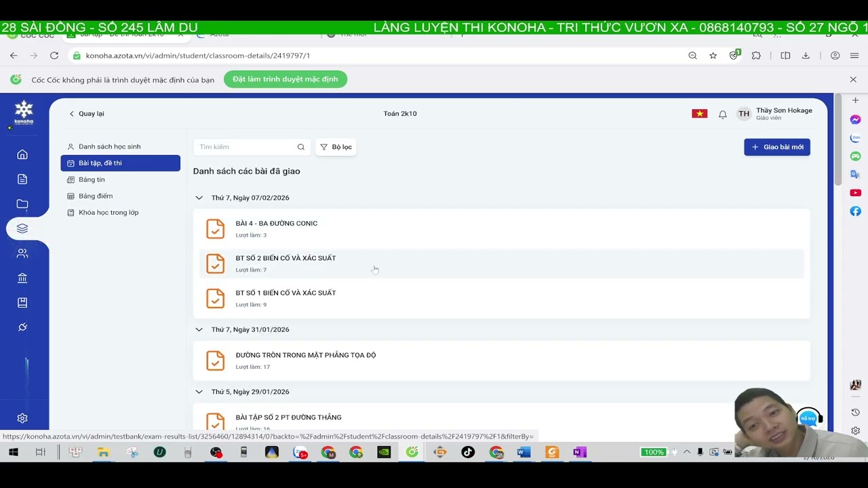Open OneNote from taskbar
The image size is (868, 488).
(579, 452)
